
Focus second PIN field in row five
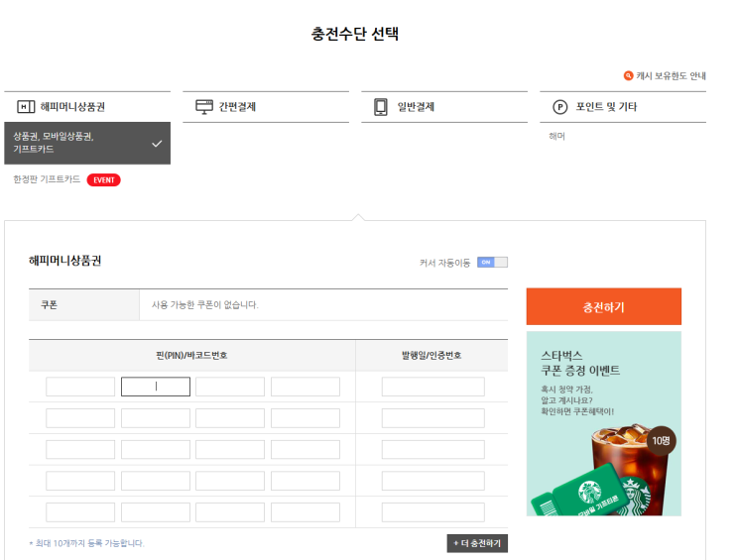click(x=156, y=512)
